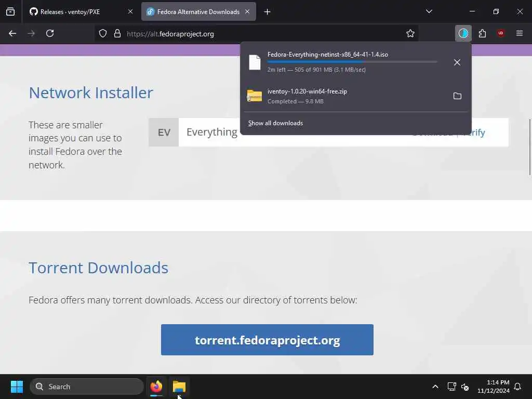The height and width of the screenshot is (399, 532).
Task: Click the Torrent Downloads heading
Action: 98,268
